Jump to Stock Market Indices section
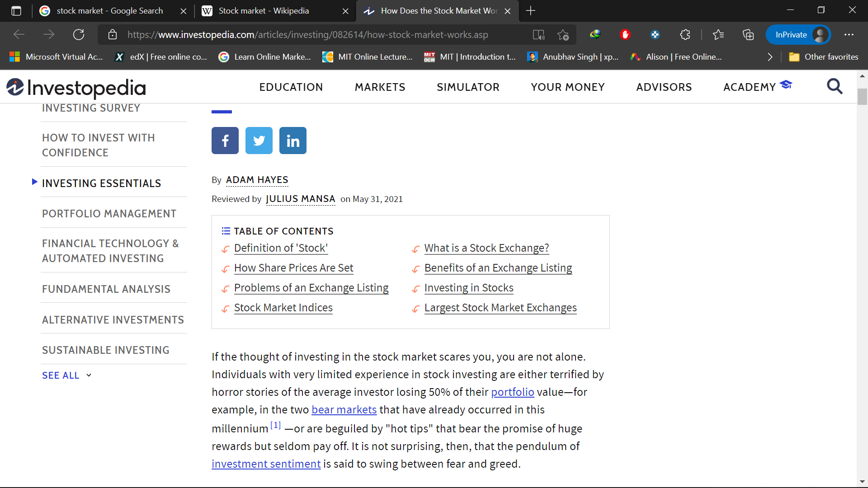The width and height of the screenshot is (868, 488). tap(283, 308)
